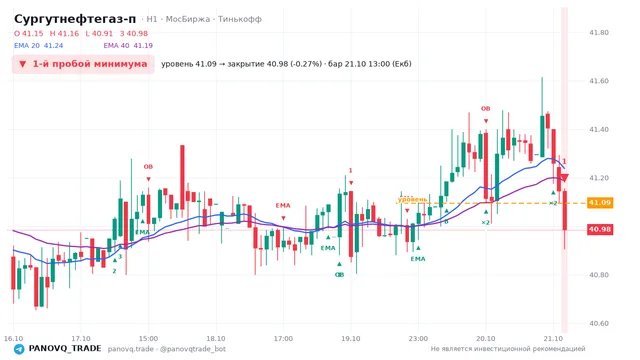This screenshot has height=360, width=640.
Task: Click the 40.80 price axis label
Action: [x=599, y=275]
